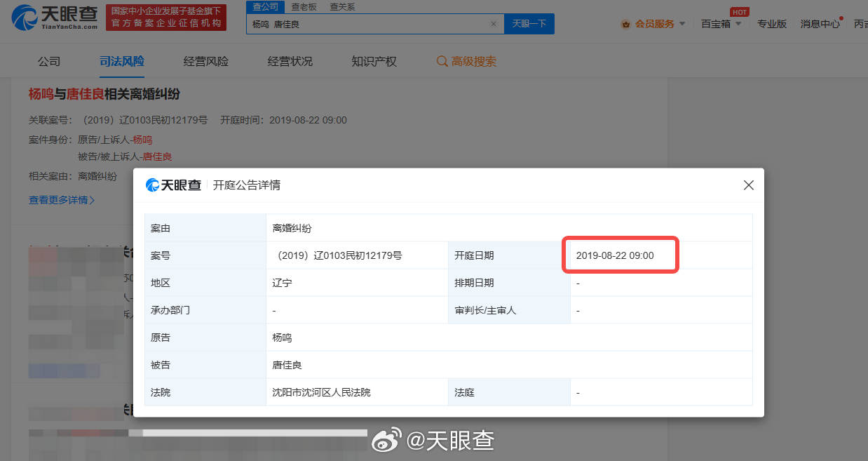Click the 关联案号 case number on the page
This screenshot has width=868, height=461.
click(145, 120)
